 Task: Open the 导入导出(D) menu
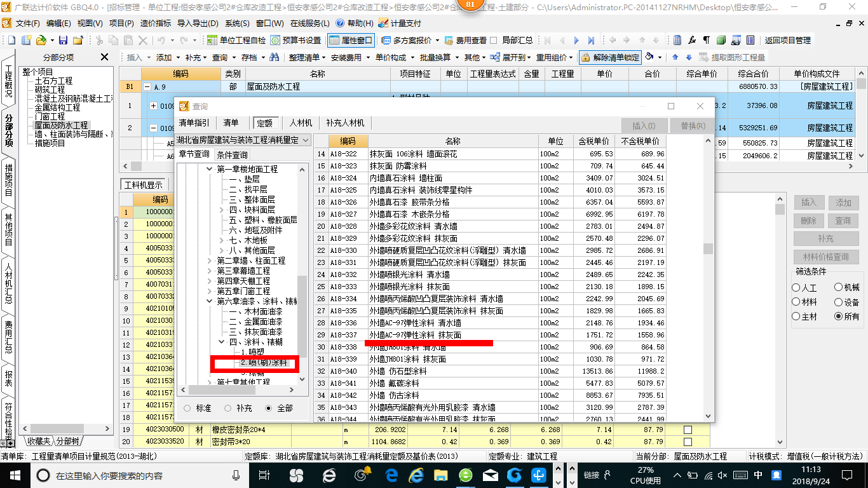point(199,23)
